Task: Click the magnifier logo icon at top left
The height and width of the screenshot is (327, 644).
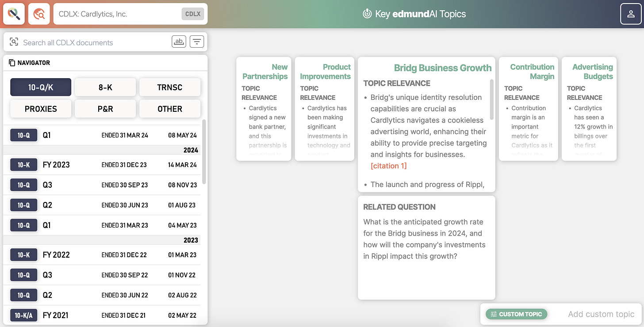Action: [x=14, y=14]
